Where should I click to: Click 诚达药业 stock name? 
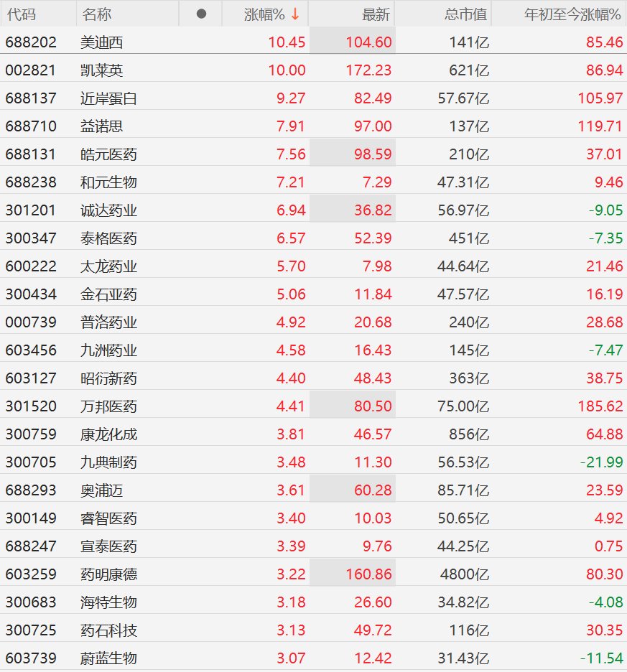108,210
